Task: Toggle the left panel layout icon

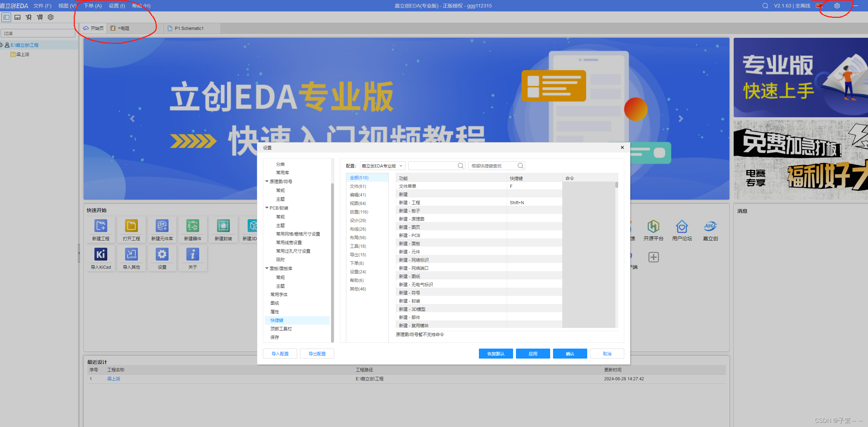Action: [6, 17]
